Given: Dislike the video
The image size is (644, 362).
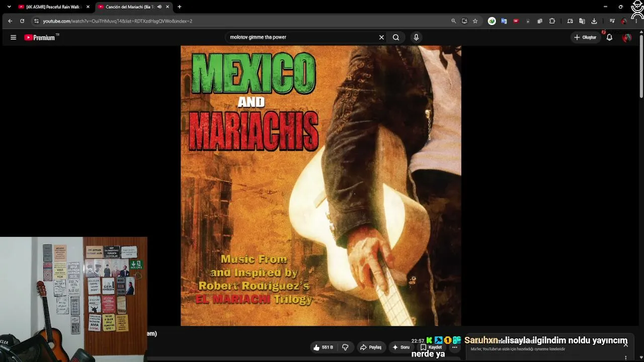Looking at the screenshot, I should (345, 347).
